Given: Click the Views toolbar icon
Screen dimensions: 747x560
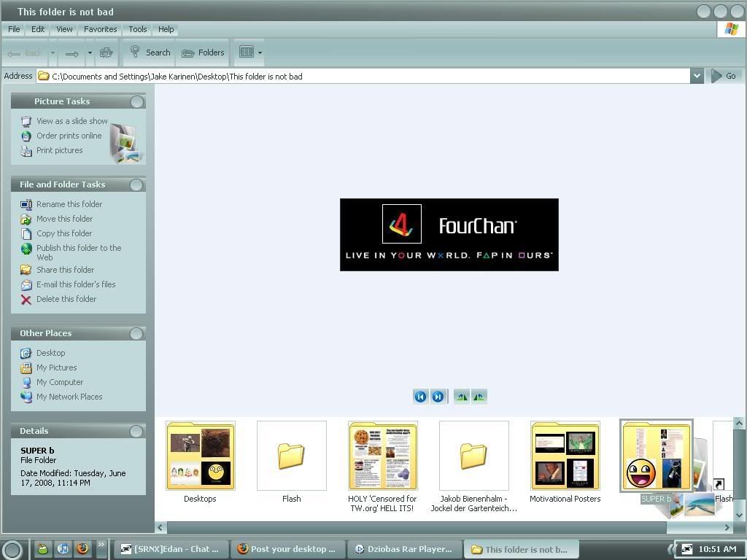Looking at the screenshot, I should point(247,52).
